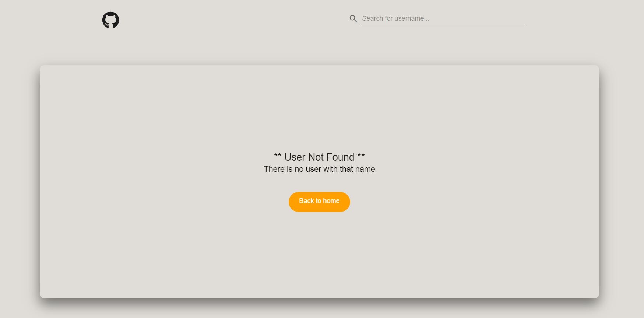Click the orange Back to home button
Image resolution: width=644 pixels, height=318 pixels.
[319, 202]
